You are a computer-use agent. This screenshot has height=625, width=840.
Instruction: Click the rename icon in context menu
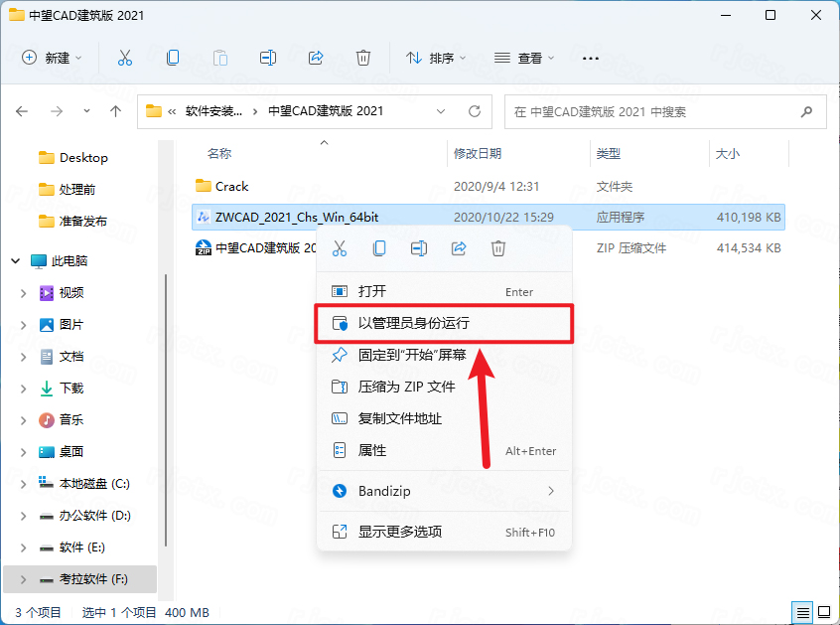click(x=419, y=248)
